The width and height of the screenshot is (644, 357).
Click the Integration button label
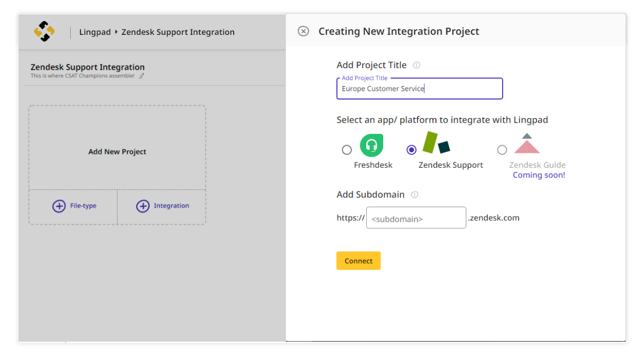171,206
